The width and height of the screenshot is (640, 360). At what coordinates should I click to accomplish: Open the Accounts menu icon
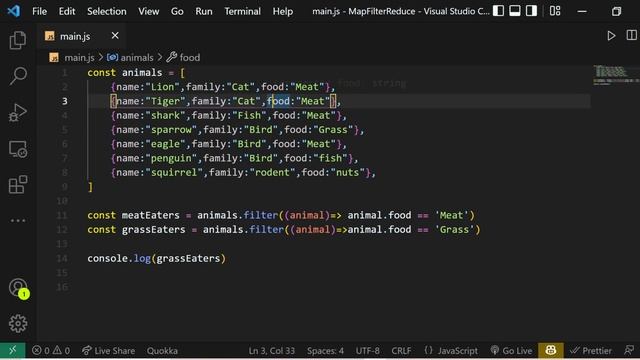click(18, 288)
